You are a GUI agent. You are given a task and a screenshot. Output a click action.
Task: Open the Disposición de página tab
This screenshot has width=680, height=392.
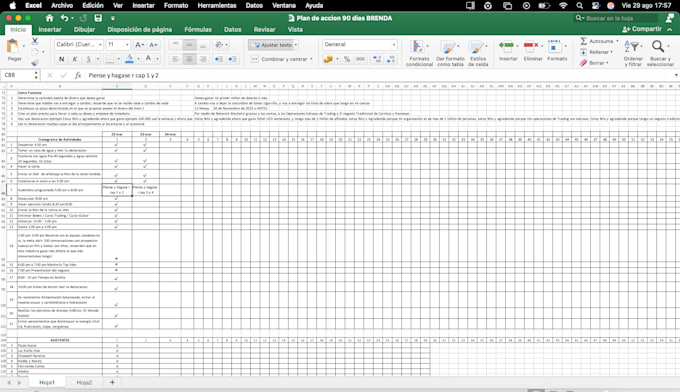tap(140, 29)
